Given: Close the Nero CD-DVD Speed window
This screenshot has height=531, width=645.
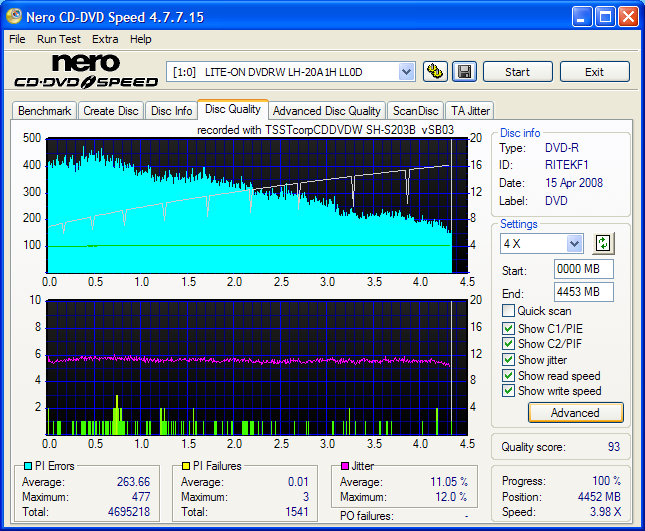Looking at the screenshot, I should (x=627, y=17).
